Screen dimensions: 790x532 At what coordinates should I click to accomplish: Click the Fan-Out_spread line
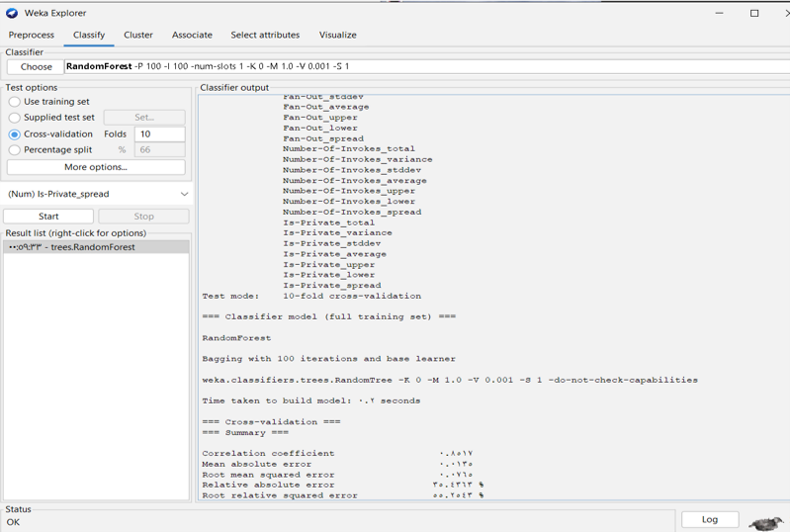(323, 138)
